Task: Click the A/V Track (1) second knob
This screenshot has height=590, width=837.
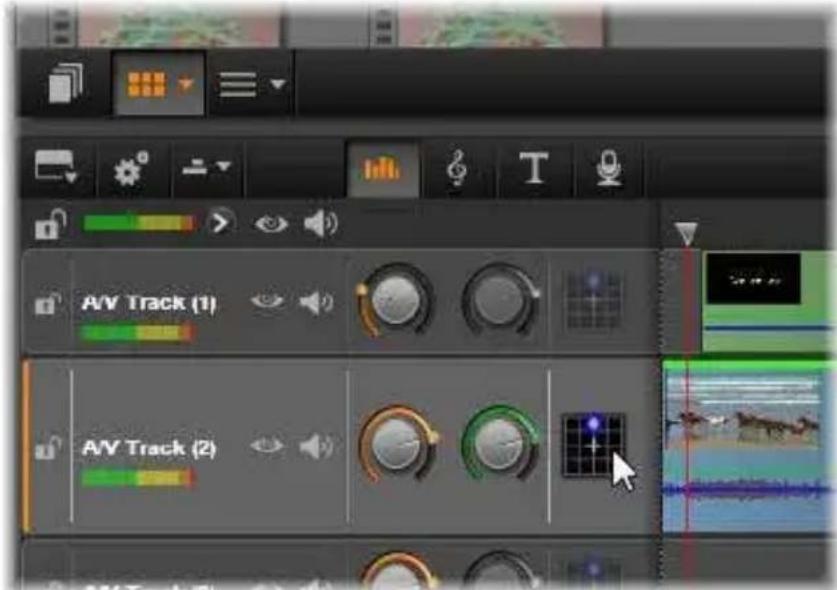Action: coord(500,300)
